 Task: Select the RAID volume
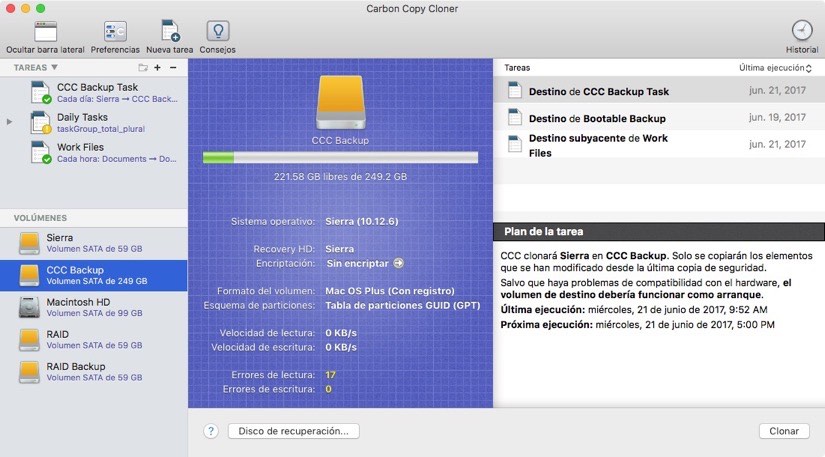click(94, 339)
